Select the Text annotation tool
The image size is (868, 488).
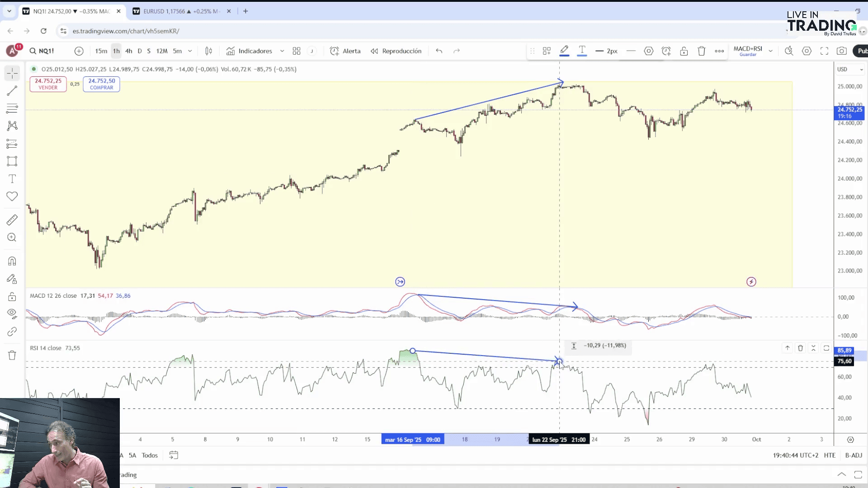(x=12, y=179)
